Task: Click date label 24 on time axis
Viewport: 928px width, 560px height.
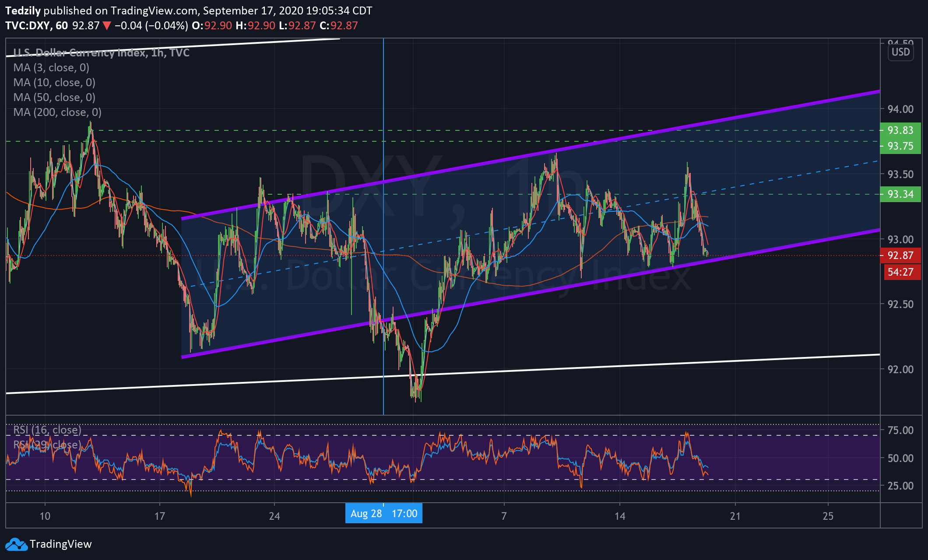Action: [274, 516]
